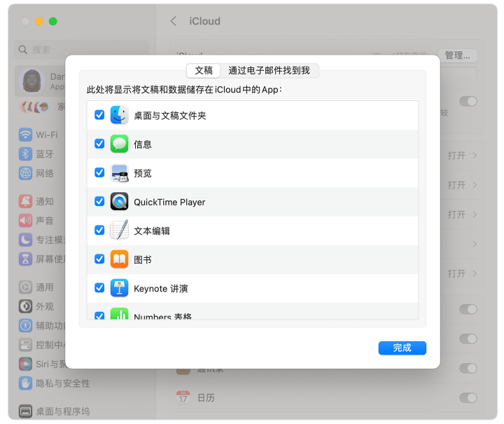Click the Preview app icon next to 预览

(119, 173)
